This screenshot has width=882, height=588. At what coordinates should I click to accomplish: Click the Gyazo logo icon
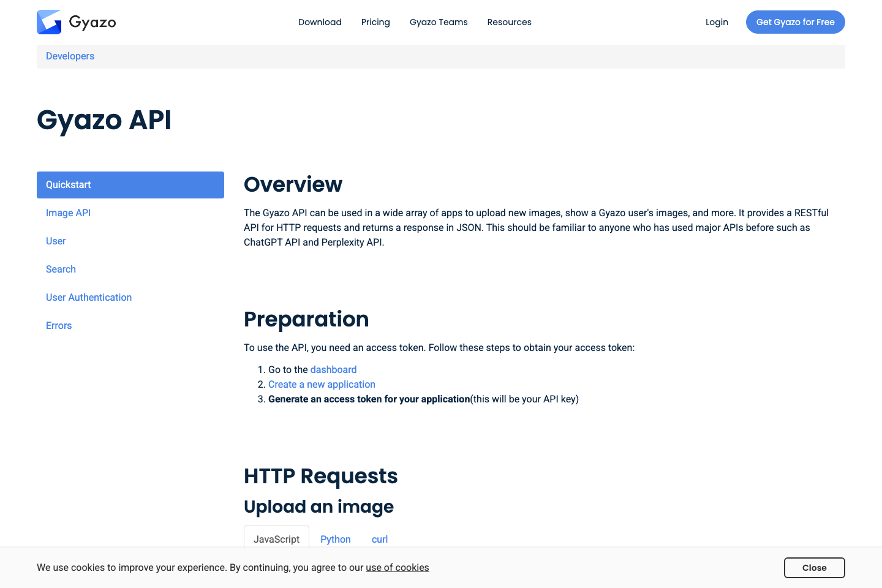tap(49, 22)
